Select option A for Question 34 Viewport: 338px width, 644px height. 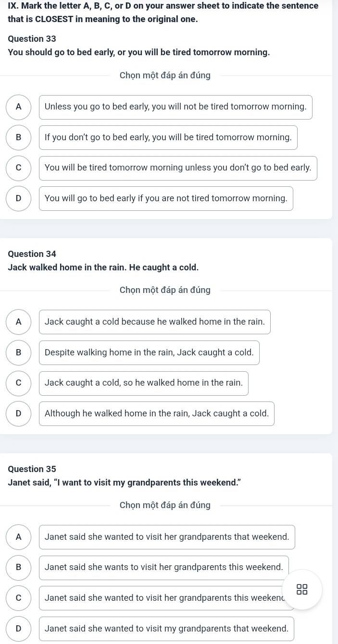[x=19, y=322]
